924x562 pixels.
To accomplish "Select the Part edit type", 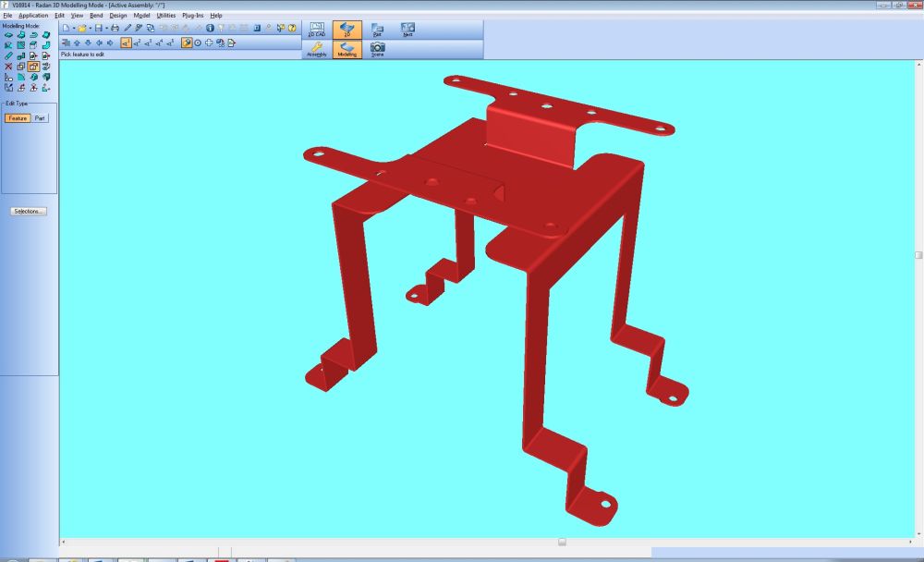I will pyautogui.click(x=41, y=118).
